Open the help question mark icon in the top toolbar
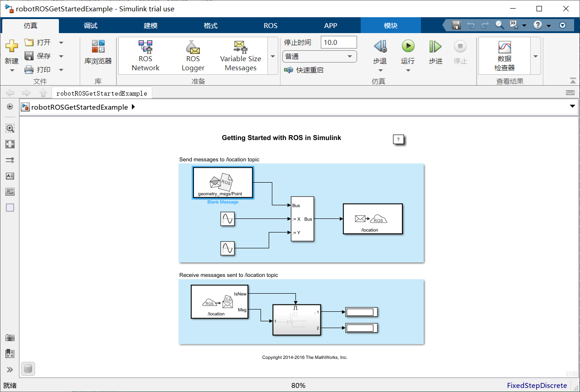 (x=538, y=25)
